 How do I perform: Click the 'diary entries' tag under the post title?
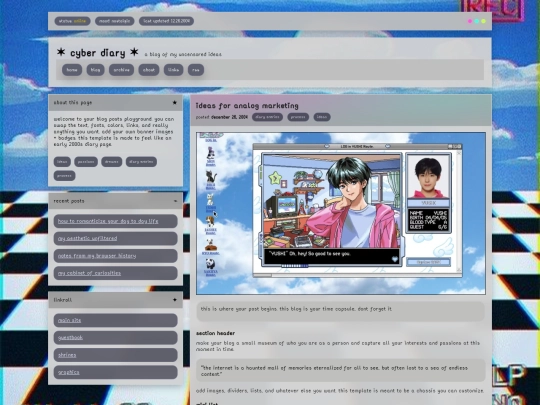pos(267,117)
